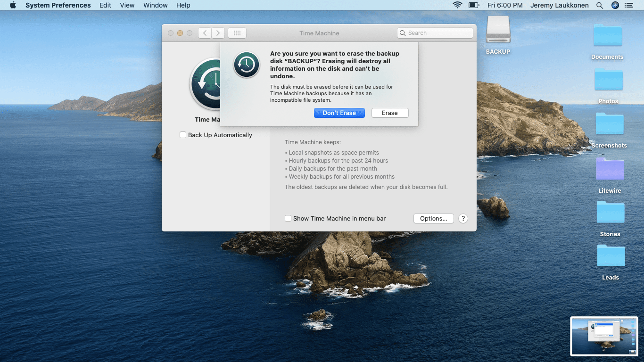This screenshot has width=644, height=362.
Task: Click 'Time Machine keeps:' text
Action: [313, 142]
